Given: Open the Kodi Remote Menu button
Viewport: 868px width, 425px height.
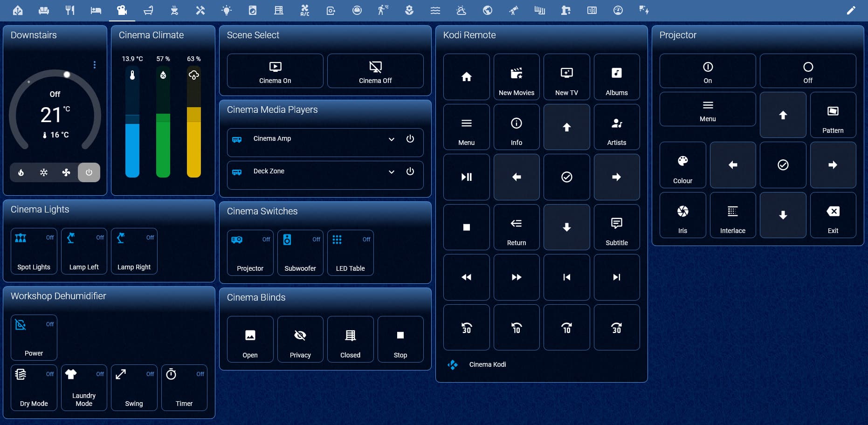Looking at the screenshot, I should (466, 127).
